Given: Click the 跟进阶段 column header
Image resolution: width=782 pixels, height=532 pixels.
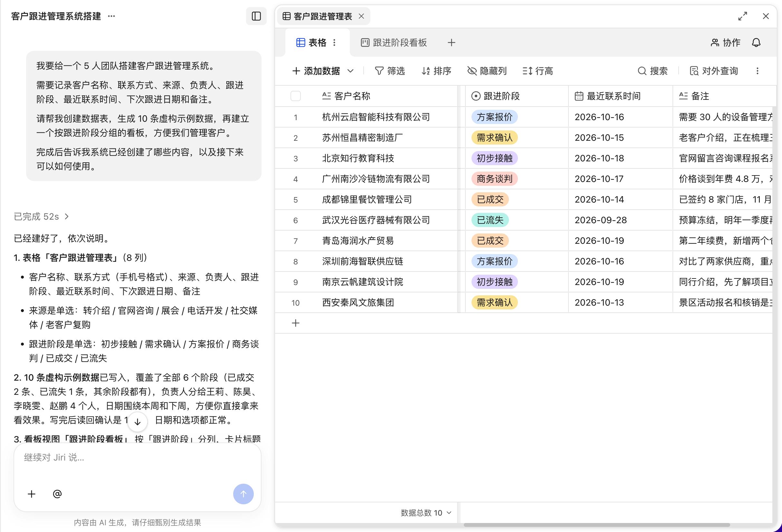Looking at the screenshot, I should click(x=517, y=96).
